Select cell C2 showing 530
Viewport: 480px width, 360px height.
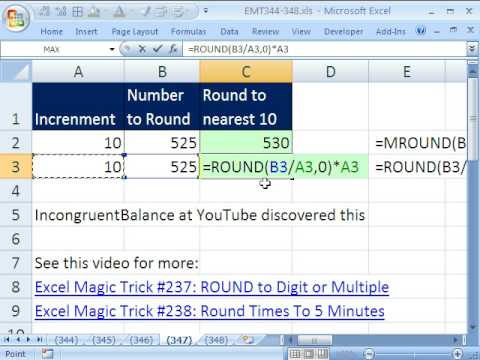tap(246, 143)
